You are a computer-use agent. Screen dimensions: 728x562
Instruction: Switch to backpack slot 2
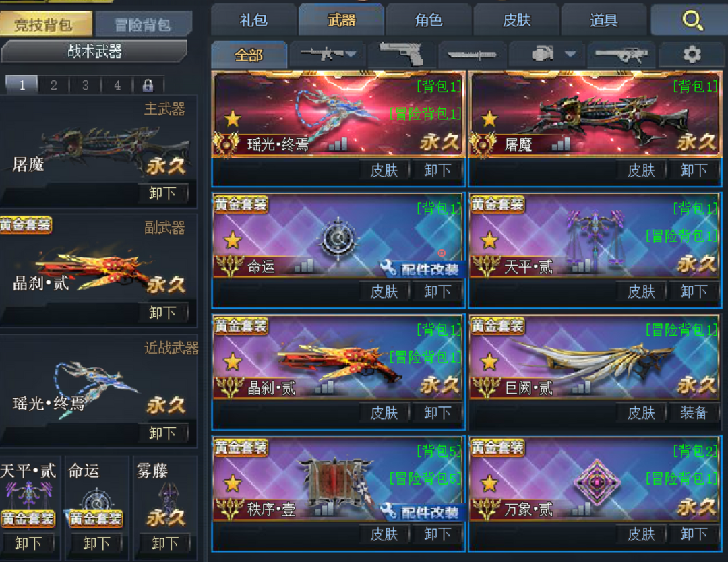53,85
